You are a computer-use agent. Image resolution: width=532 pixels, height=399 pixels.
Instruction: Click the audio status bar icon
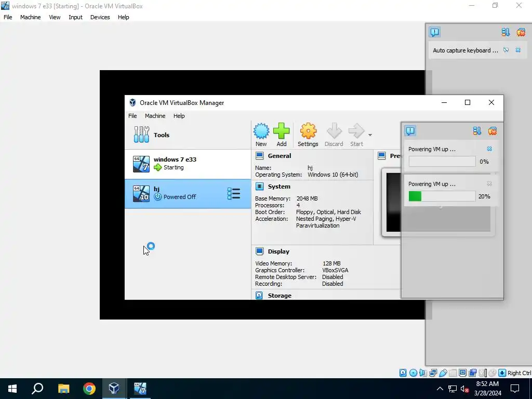423,373
